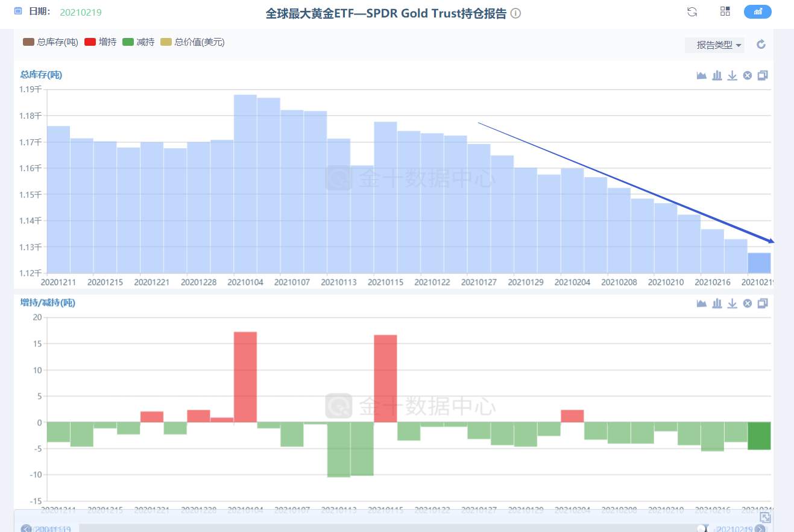Click the 20201211 bar in 总库存 chart
Screen dimensions: 794x532
(x=58, y=199)
